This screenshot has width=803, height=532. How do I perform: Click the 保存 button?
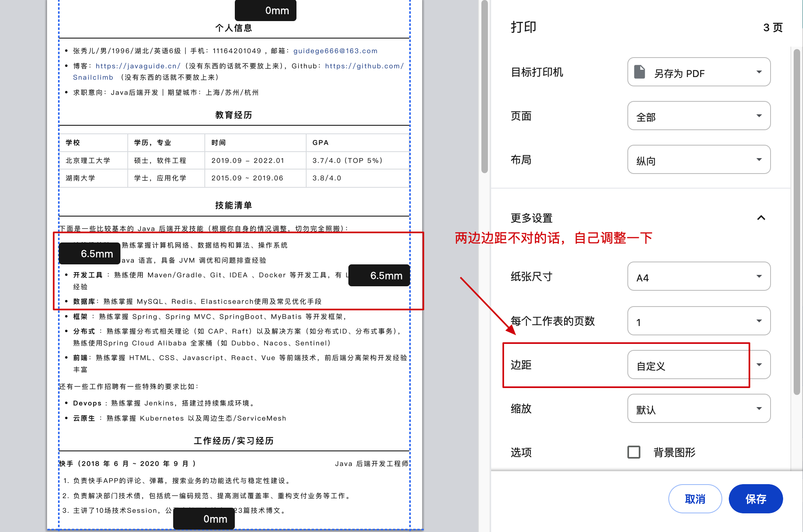pyautogui.click(x=755, y=499)
